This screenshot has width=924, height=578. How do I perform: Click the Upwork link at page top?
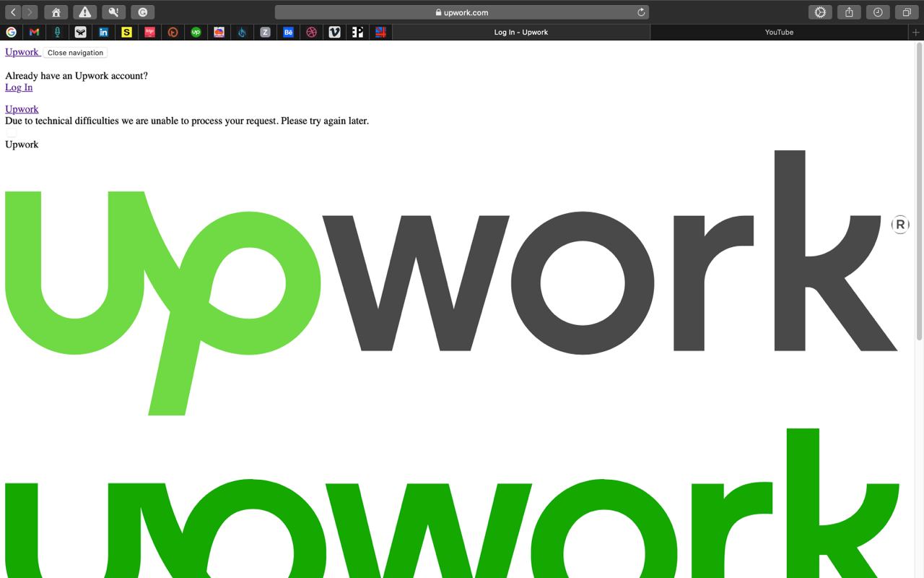pos(22,52)
